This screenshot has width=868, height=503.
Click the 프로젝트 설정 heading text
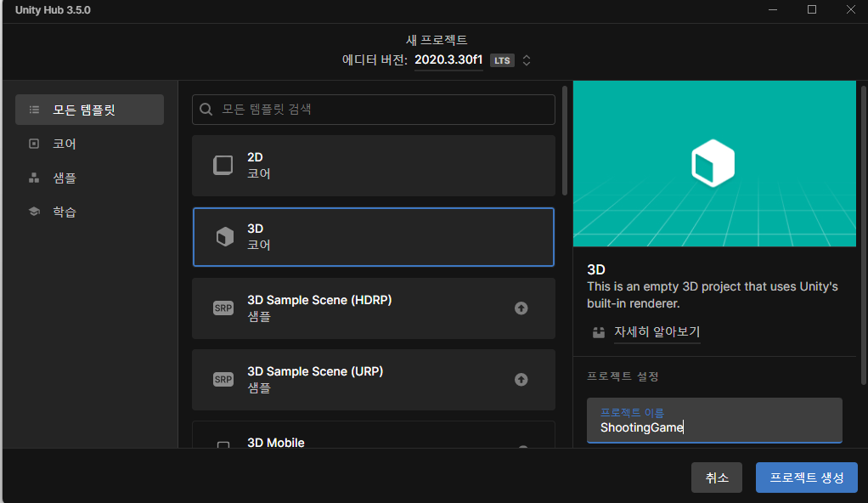[623, 376]
